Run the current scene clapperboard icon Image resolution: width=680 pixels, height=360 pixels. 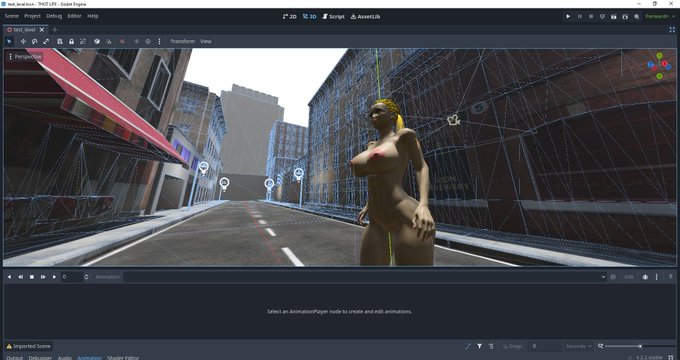click(x=614, y=16)
